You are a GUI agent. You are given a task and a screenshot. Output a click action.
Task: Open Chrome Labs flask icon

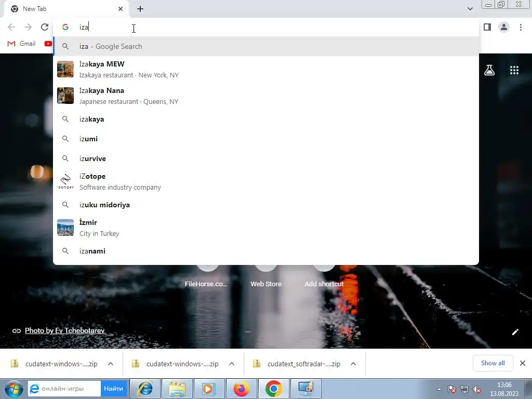click(x=489, y=70)
